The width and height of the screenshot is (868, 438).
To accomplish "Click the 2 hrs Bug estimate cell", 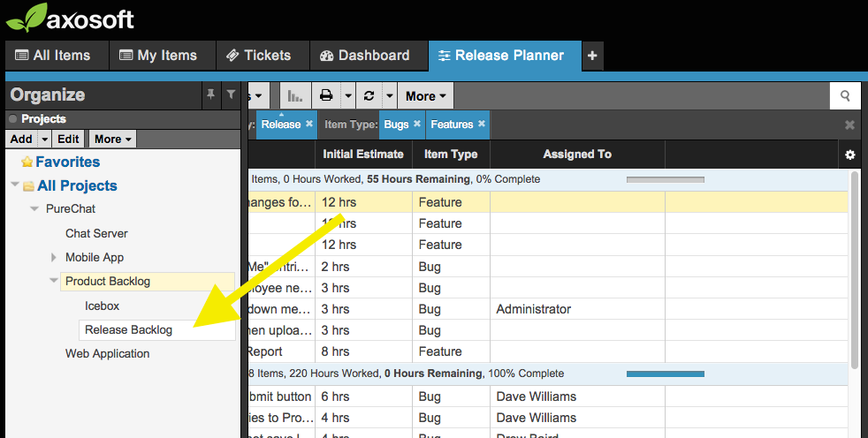I will tap(363, 267).
